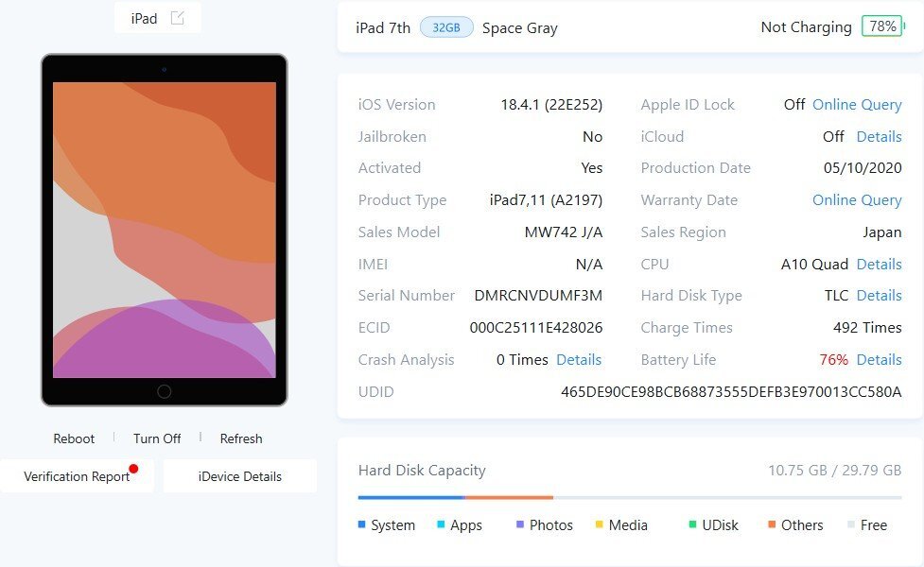Turn Off the iPad

pyautogui.click(x=157, y=438)
